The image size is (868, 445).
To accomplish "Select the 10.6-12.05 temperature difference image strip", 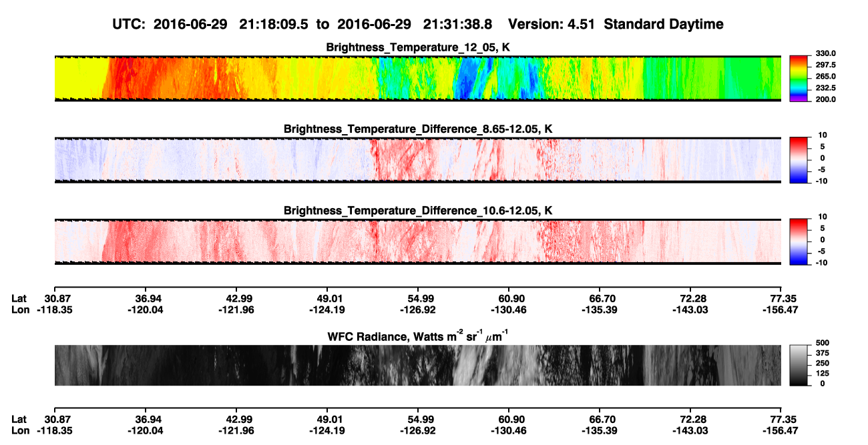I will (417, 241).
